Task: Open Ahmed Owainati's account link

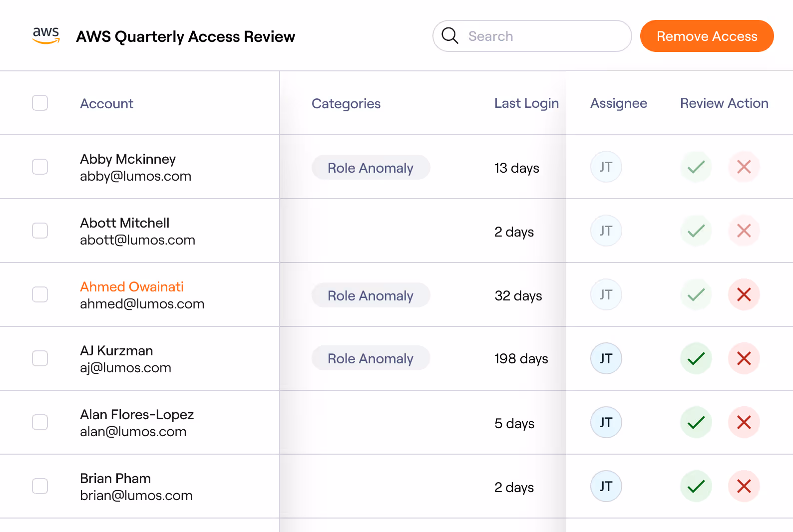Action: coord(132,287)
